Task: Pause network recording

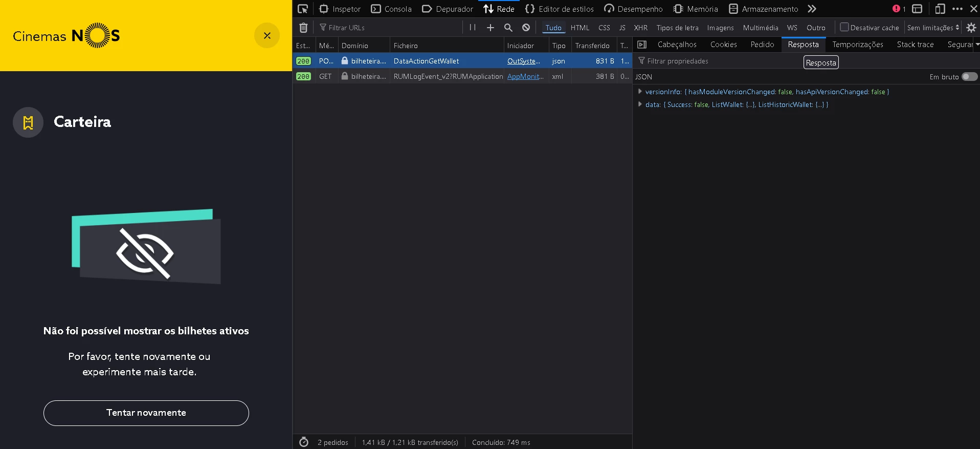Action: (x=473, y=28)
